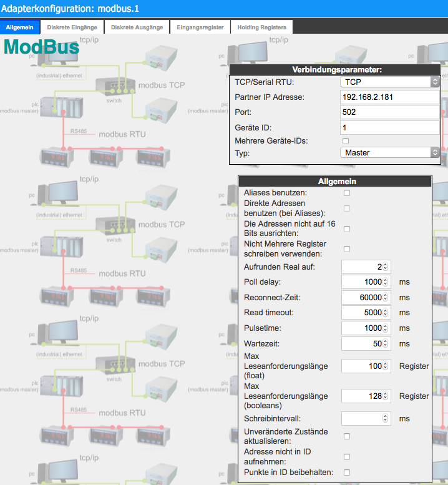This screenshot has width=448, height=485.
Task: Click the Wartezeit stepper arrows
Action: 385,343
